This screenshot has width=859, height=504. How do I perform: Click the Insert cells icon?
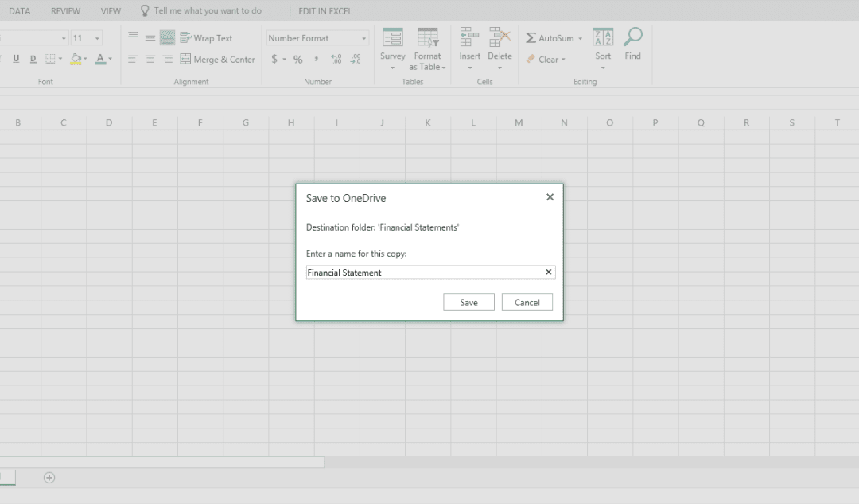click(x=469, y=38)
